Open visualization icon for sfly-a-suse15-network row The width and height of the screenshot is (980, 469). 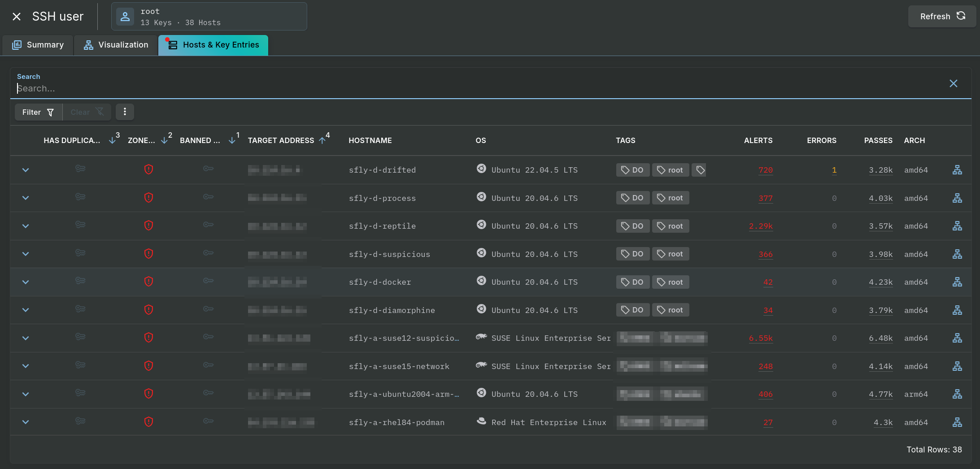pyautogui.click(x=957, y=366)
